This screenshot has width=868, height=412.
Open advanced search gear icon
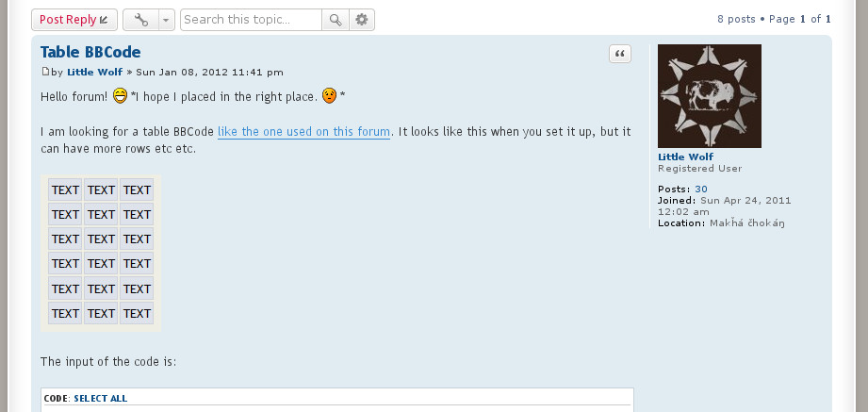click(x=362, y=20)
